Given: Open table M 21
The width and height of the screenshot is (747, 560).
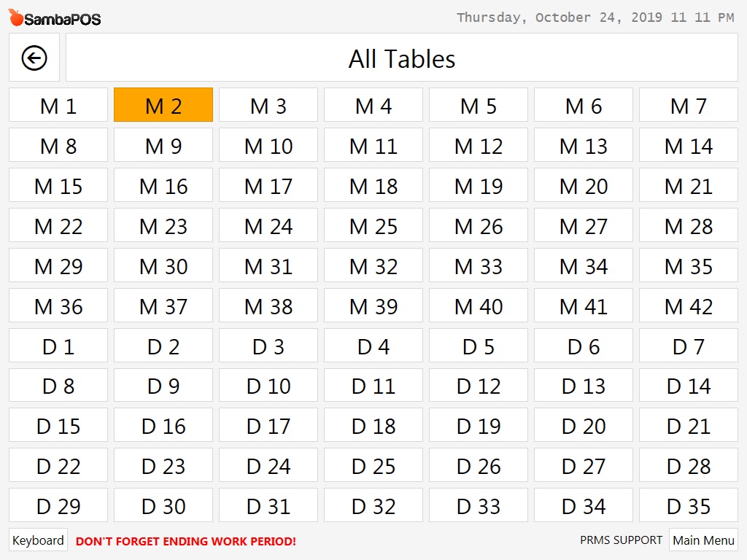Looking at the screenshot, I should tap(688, 185).
